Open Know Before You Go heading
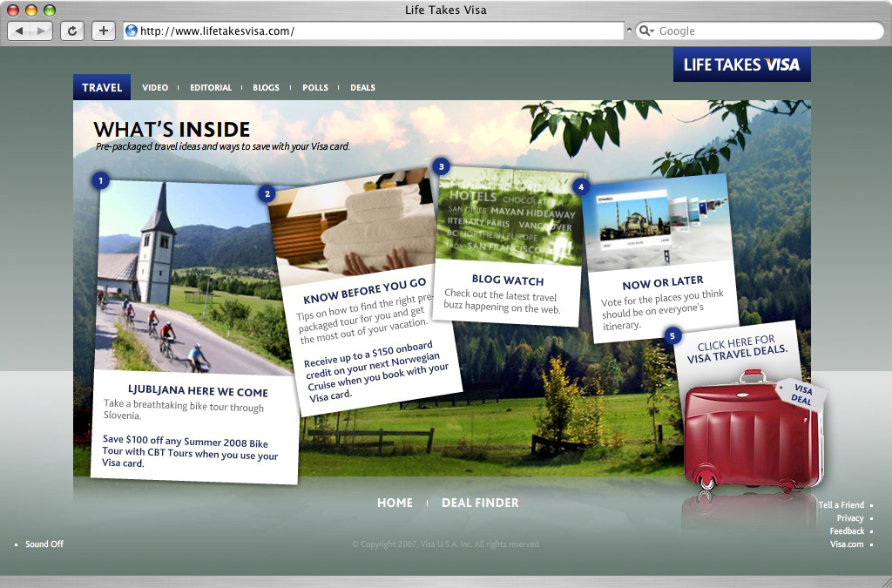 [365, 291]
